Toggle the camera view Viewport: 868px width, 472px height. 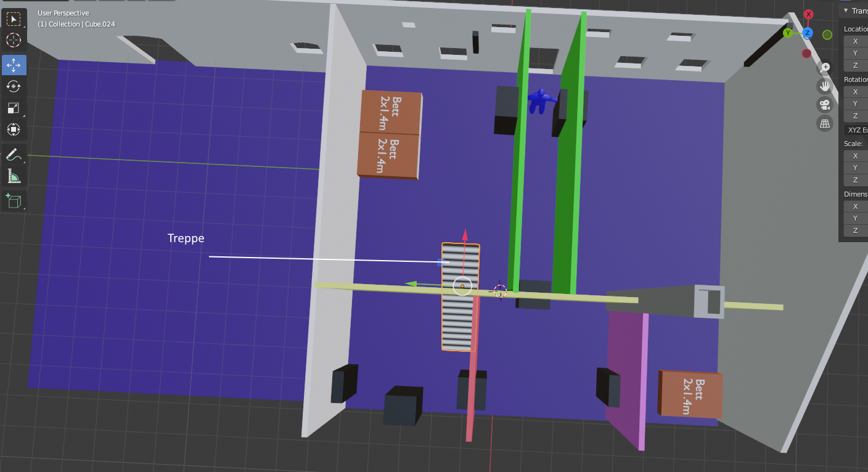pos(825,104)
